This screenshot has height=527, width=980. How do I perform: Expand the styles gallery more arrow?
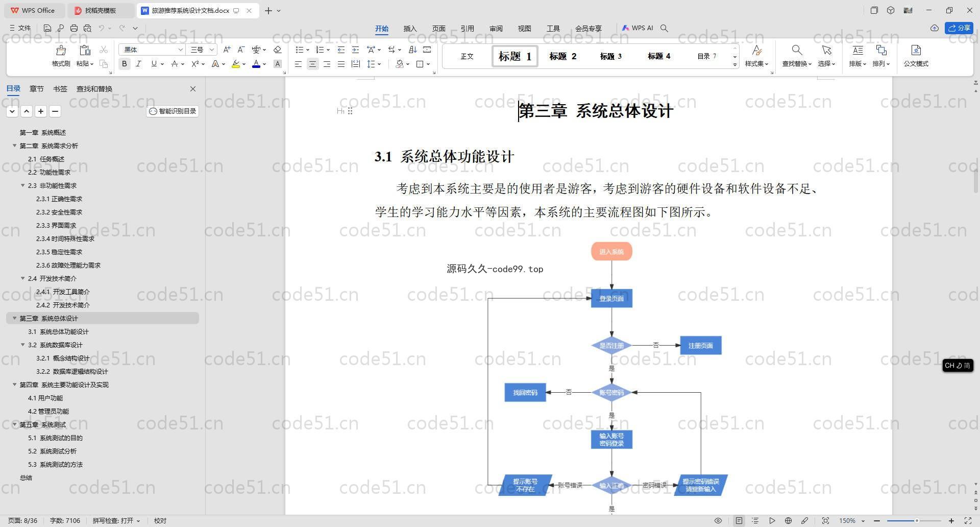pos(735,65)
